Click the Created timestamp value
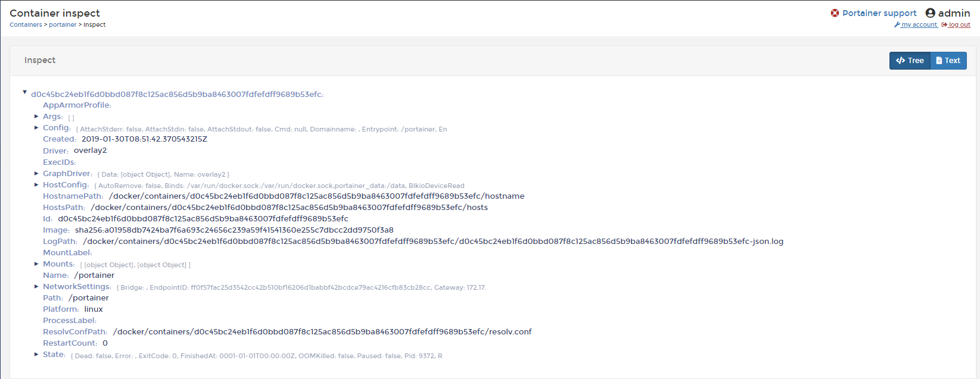This screenshot has height=379, width=980. (x=144, y=139)
